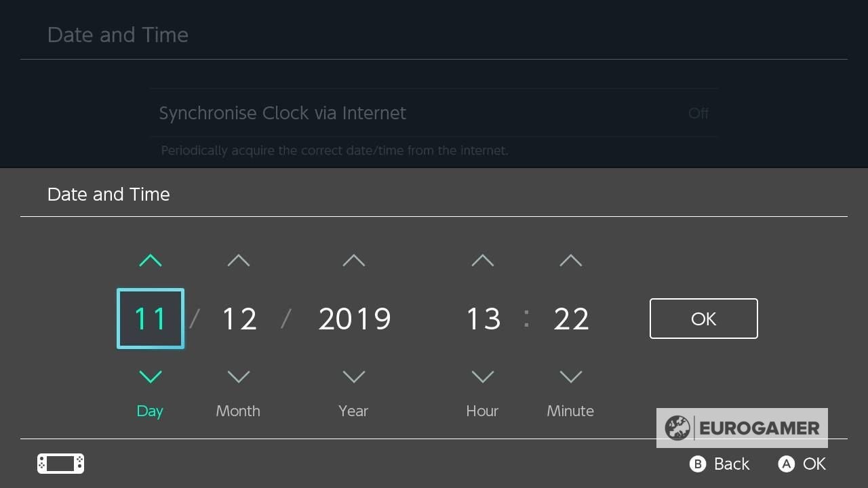This screenshot has width=868, height=488.
Task: Raise the hour with the up chevron
Action: (x=483, y=261)
